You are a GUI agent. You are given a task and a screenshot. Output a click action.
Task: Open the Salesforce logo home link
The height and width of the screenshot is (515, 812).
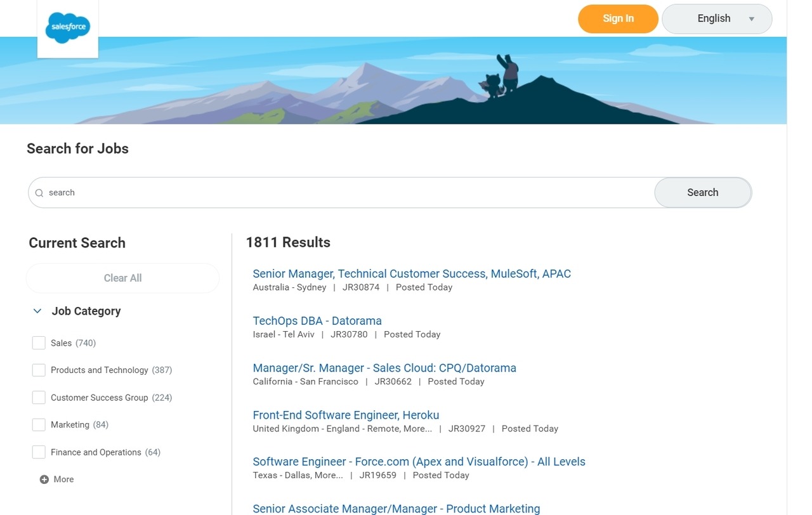tap(68, 29)
